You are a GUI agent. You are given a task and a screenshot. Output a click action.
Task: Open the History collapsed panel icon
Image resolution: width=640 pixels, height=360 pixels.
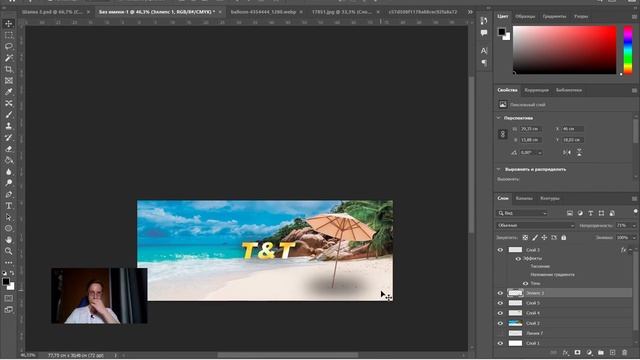(x=484, y=20)
